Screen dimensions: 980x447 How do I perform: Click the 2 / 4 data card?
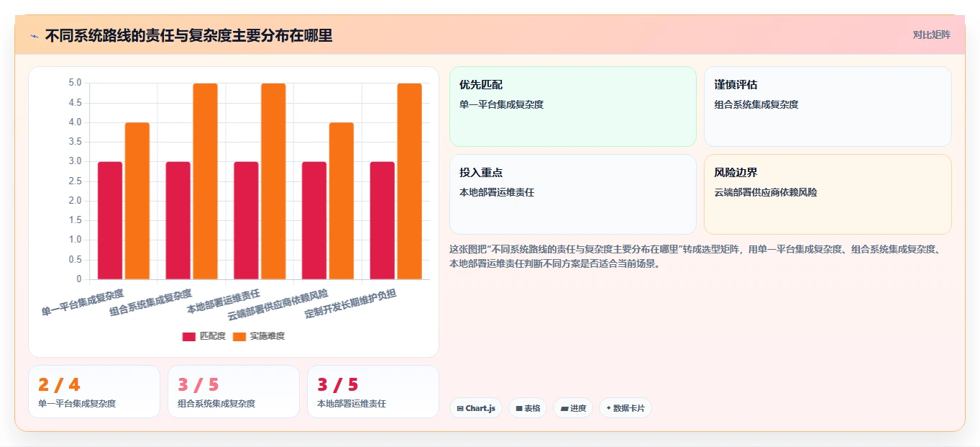click(94, 392)
